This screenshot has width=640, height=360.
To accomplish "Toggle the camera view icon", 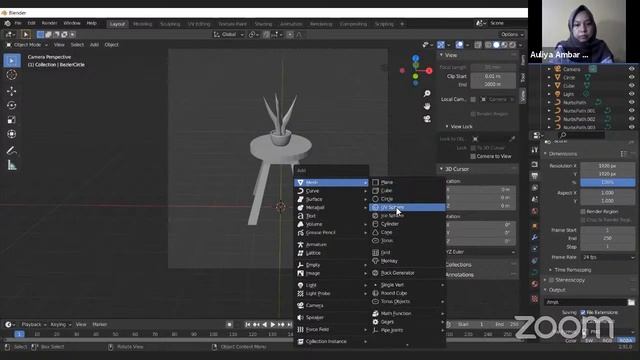I will point(427,119).
